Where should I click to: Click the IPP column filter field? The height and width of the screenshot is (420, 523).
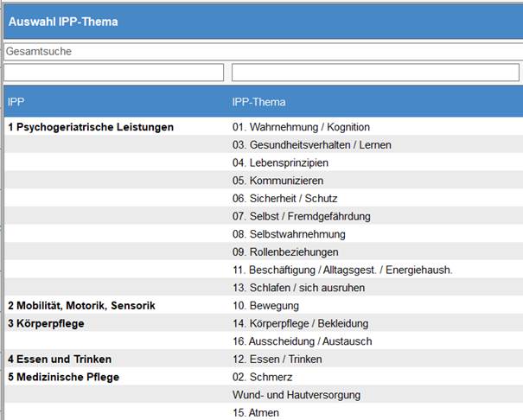coord(114,73)
